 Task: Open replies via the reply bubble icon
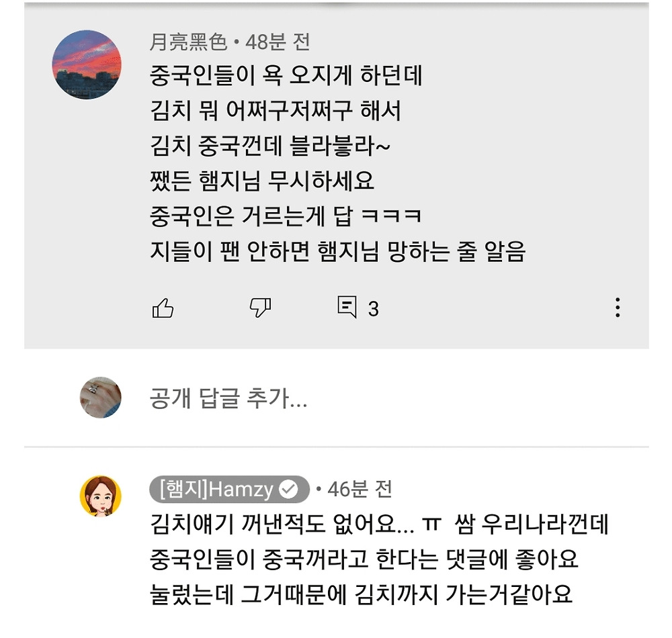(347, 307)
